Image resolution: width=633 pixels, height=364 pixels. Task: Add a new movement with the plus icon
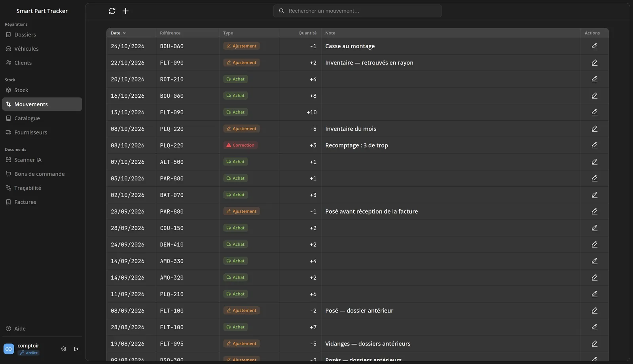coord(125,11)
